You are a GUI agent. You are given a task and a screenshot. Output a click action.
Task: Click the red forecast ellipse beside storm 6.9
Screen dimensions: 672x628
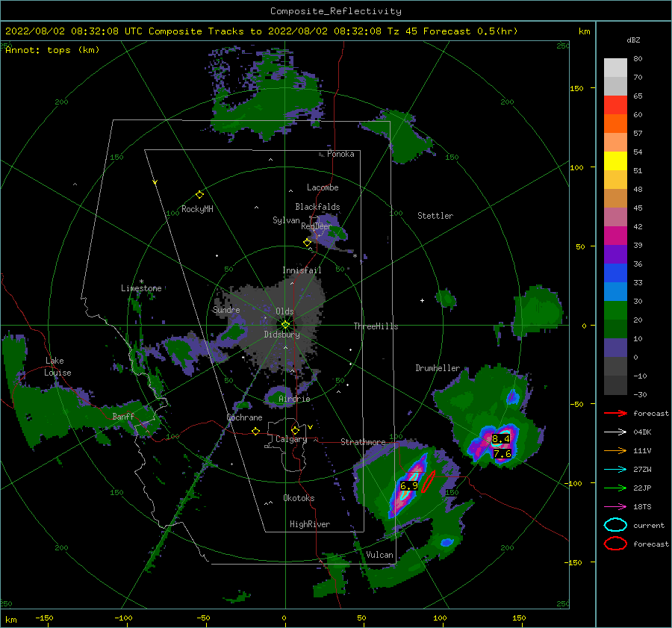[429, 482]
